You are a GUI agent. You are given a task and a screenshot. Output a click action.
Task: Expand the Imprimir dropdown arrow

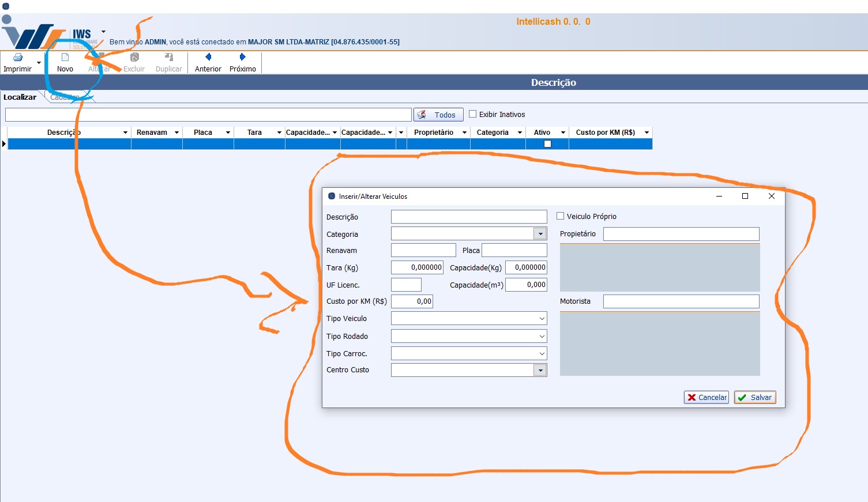click(39, 63)
